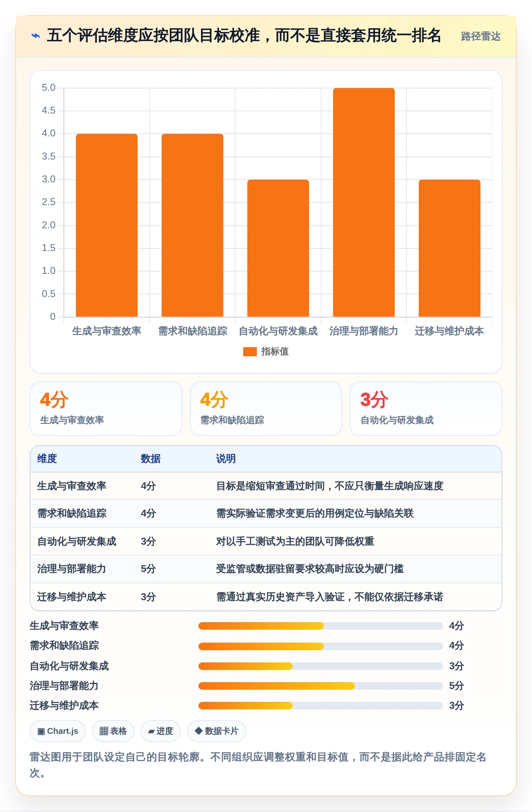Image resolution: width=532 pixels, height=812 pixels.
Task: Click the 说明 column header
Action: click(226, 459)
